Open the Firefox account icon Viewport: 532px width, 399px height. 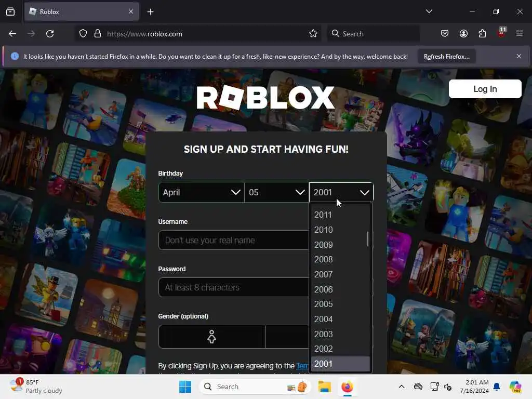click(x=463, y=34)
